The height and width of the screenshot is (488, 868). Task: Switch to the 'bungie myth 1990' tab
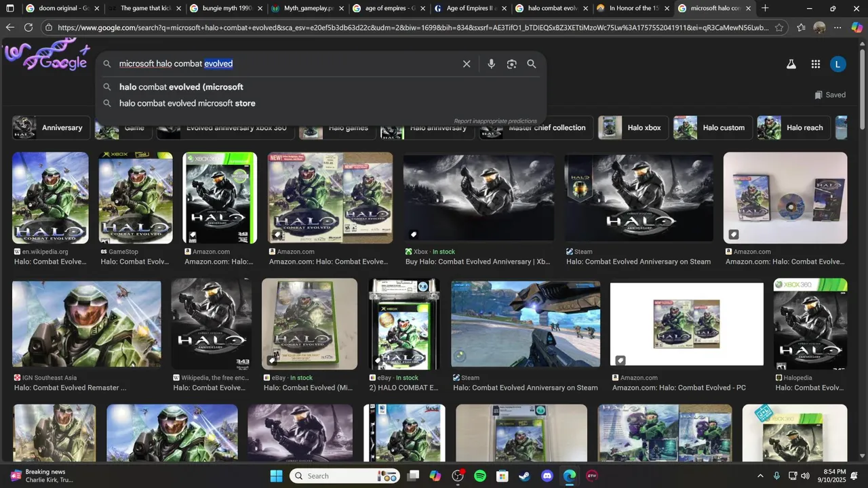tap(225, 8)
